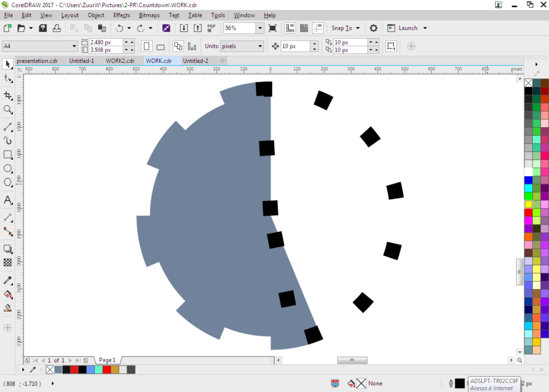
Task: Click the Search content purple icon
Action: pos(166,28)
